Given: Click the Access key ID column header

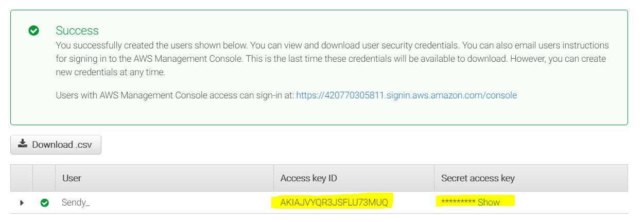Looking at the screenshot, I should pyautogui.click(x=308, y=178).
